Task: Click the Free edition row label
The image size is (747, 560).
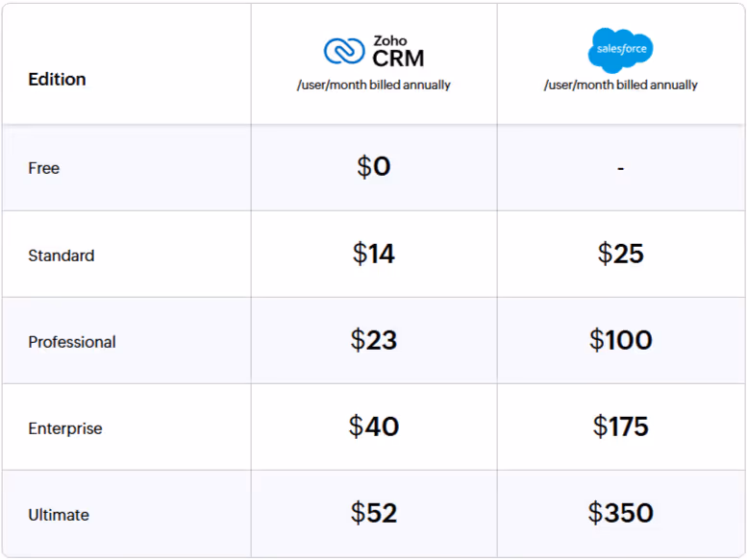Action: pyautogui.click(x=44, y=168)
